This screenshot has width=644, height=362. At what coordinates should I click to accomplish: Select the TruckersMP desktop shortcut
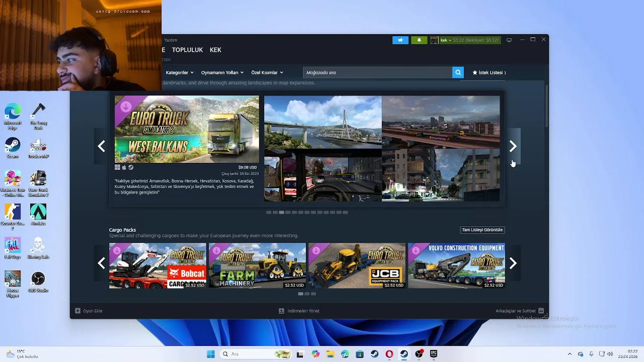pyautogui.click(x=38, y=148)
